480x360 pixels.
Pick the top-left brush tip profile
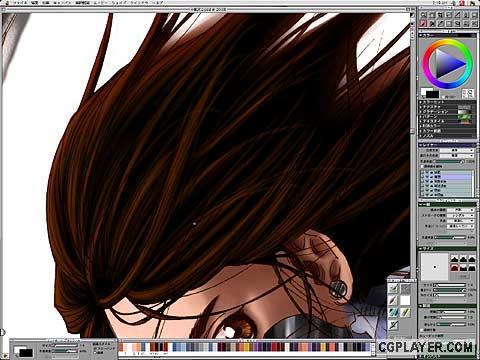coord(454,259)
